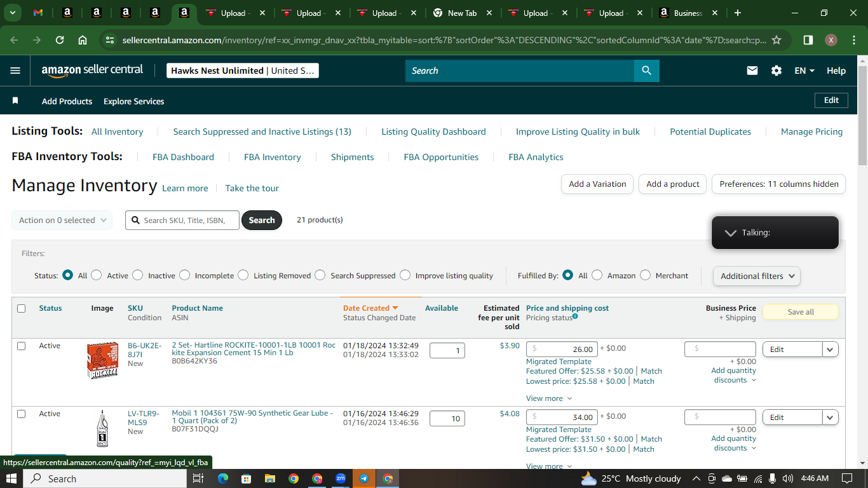The image size is (868, 488).
Task: Choose the Inactive status radio button
Action: click(138, 275)
